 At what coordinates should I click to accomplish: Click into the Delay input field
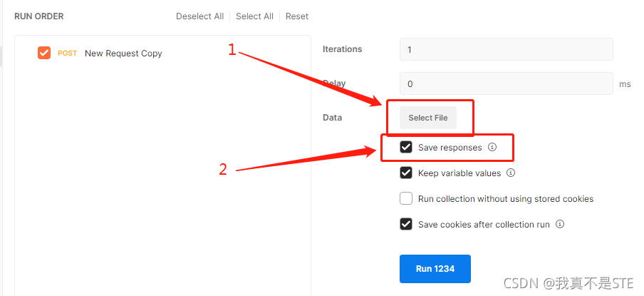tap(507, 84)
